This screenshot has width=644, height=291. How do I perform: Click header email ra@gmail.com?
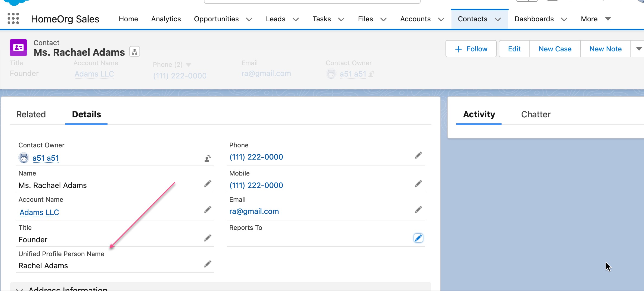[266, 73]
